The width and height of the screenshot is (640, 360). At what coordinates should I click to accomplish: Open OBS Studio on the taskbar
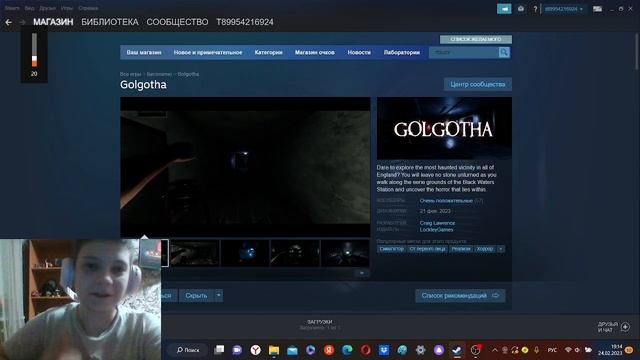pos(476,350)
